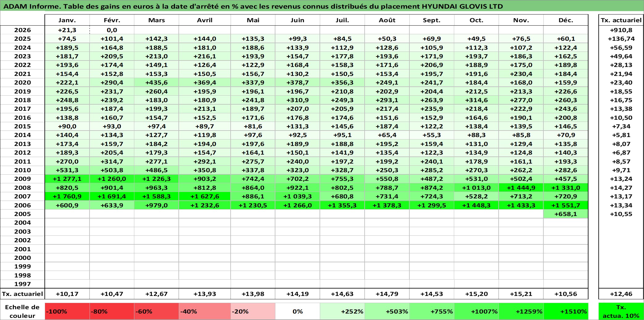Click the 1997 year row label
The width and height of the screenshot is (644, 320).
(x=23, y=284)
